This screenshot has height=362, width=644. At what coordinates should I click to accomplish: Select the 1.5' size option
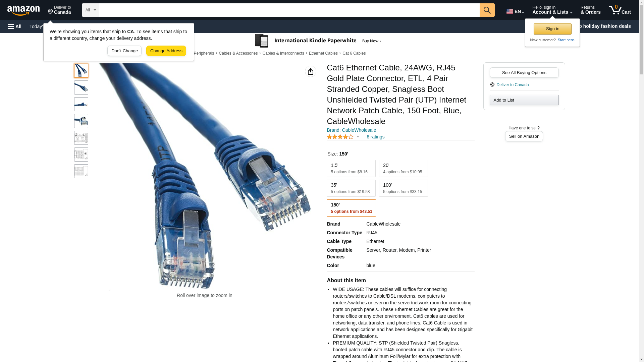[351, 169]
